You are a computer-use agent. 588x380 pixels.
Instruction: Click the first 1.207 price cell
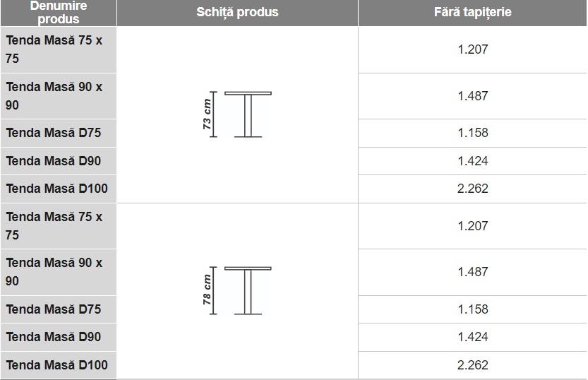472,49
